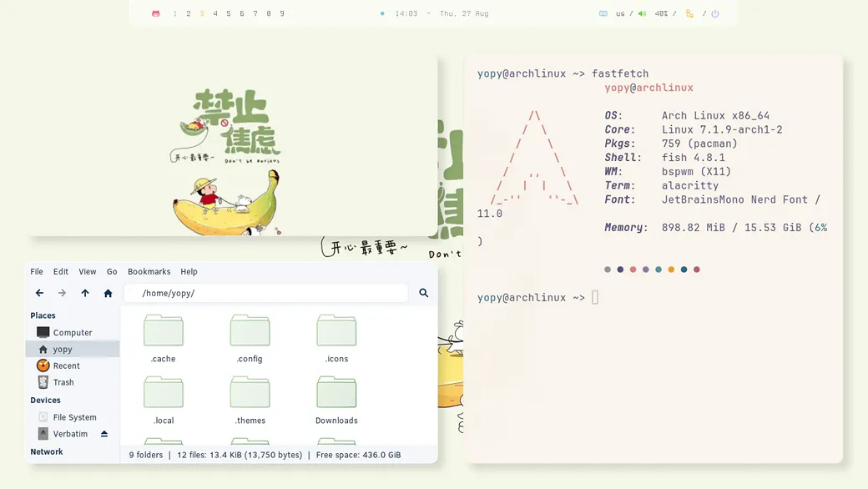The image size is (868, 489).
Task: Click 'Free space: 436.0 GiB' in status bar
Action: (358, 455)
